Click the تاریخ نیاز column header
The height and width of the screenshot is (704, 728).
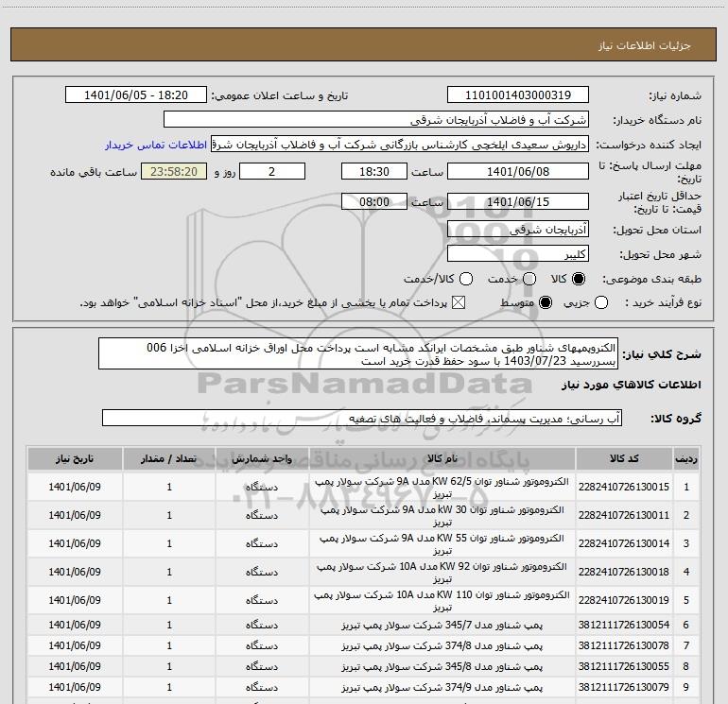pos(75,459)
